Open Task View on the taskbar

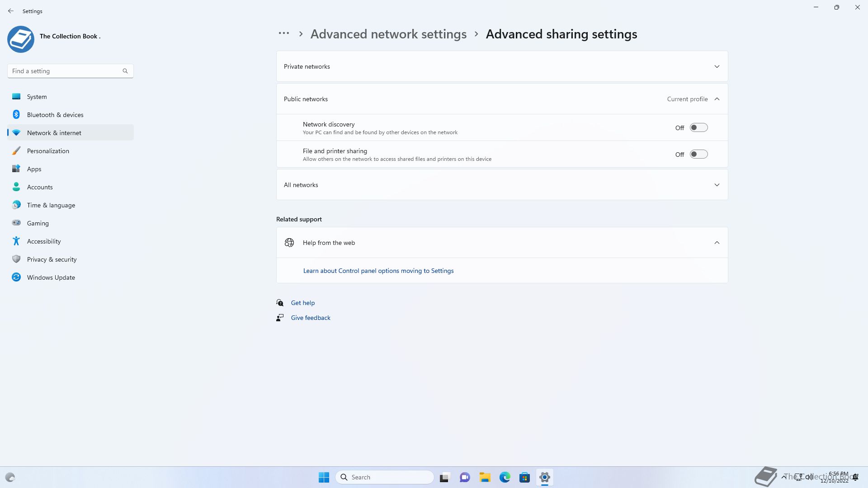click(x=445, y=477)
